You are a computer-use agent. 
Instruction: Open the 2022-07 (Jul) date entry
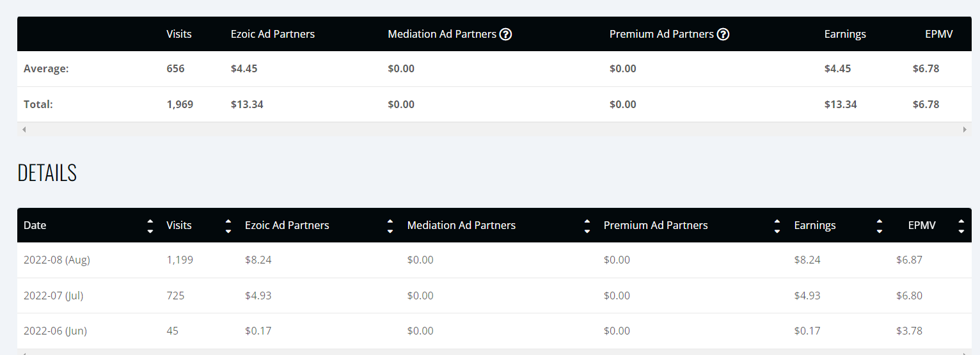(54, 296)
